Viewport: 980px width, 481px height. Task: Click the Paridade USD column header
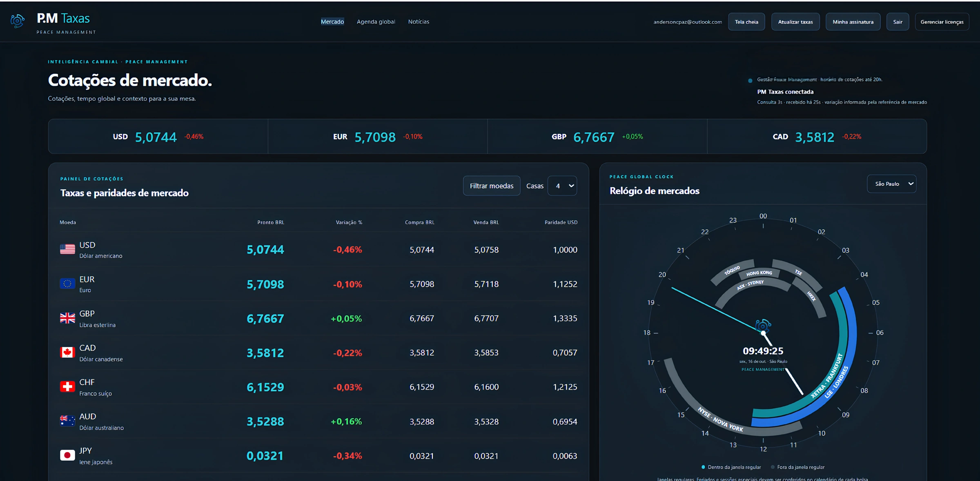[x=561, y=222]
